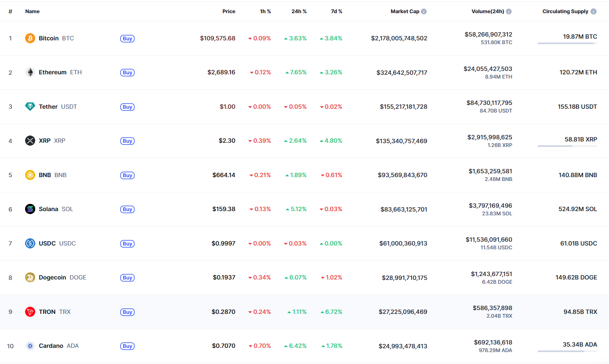This screenshot has width=609, height=364.
Task: Click Bitcoin price $109,575.68
Action: [x=218, y=38]
